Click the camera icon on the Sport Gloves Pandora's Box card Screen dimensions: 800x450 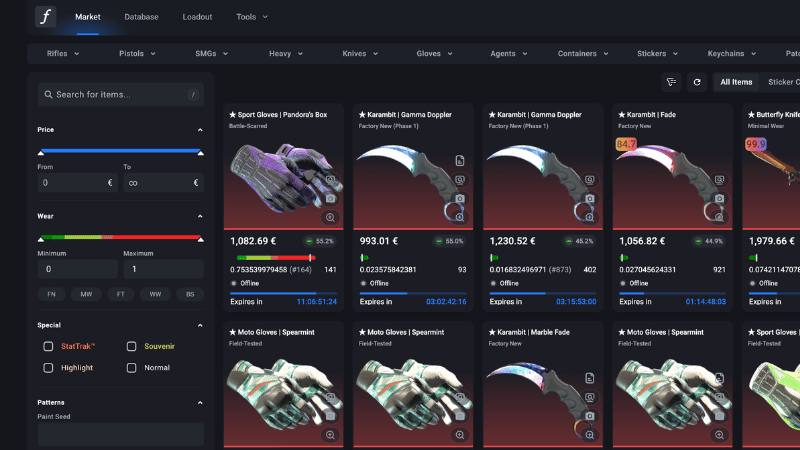click(x=330, y=180)
